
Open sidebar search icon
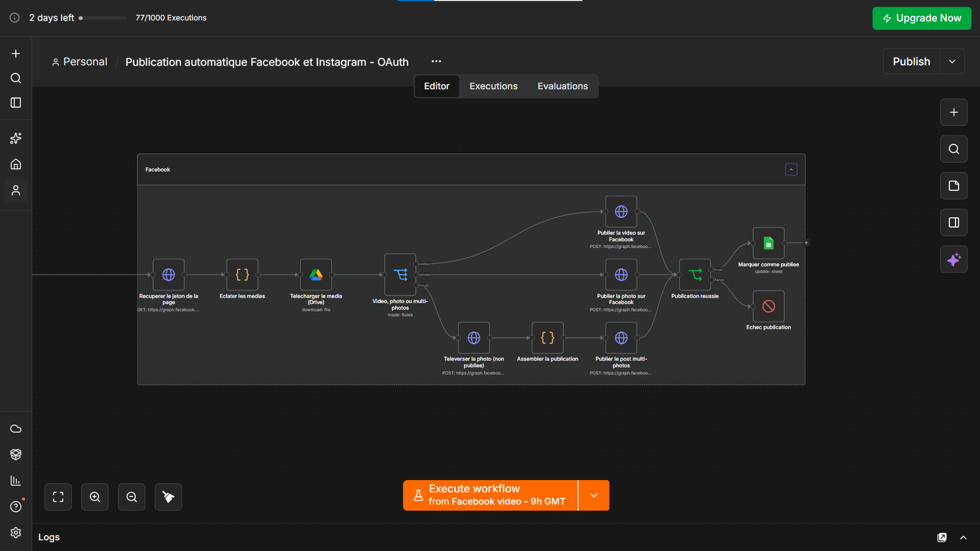[16, 78]
